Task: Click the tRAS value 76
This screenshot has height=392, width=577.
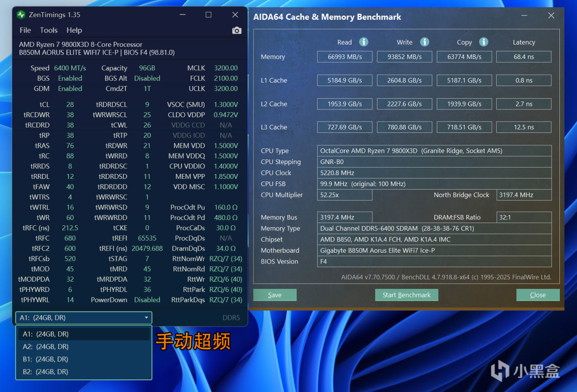Action: 70,146
